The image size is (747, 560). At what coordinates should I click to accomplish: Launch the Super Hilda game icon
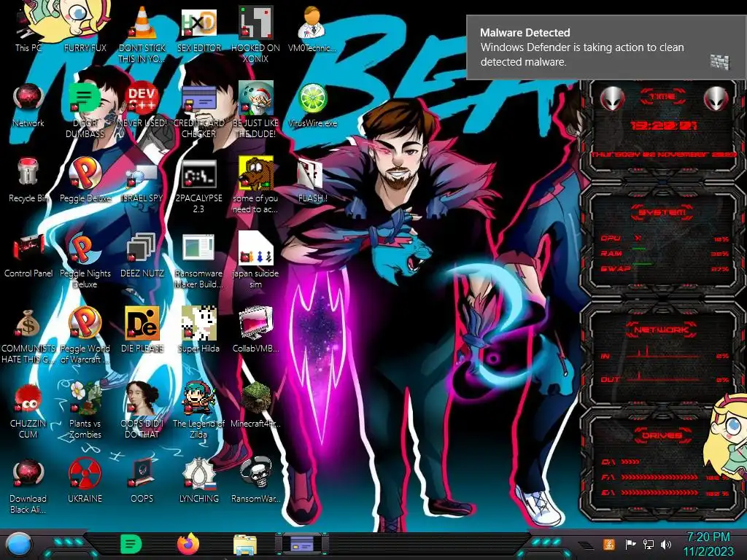pos(198,330)
